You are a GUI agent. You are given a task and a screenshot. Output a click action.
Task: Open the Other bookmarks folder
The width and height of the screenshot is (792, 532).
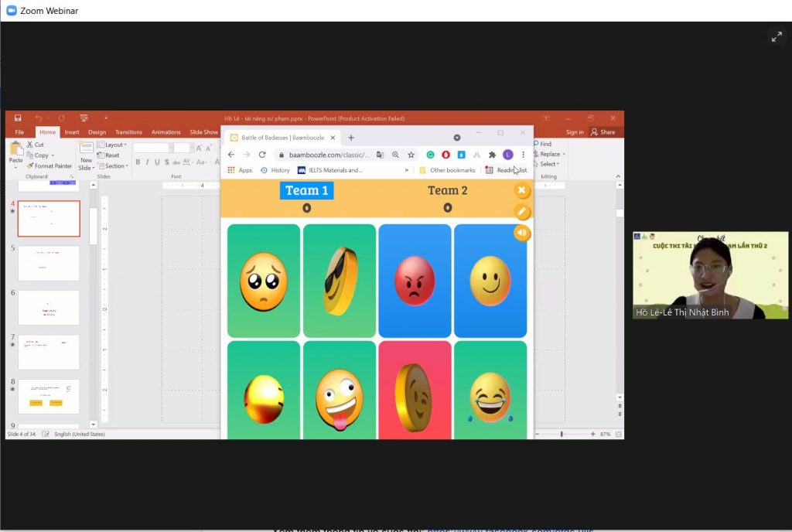tap(447, 170)
